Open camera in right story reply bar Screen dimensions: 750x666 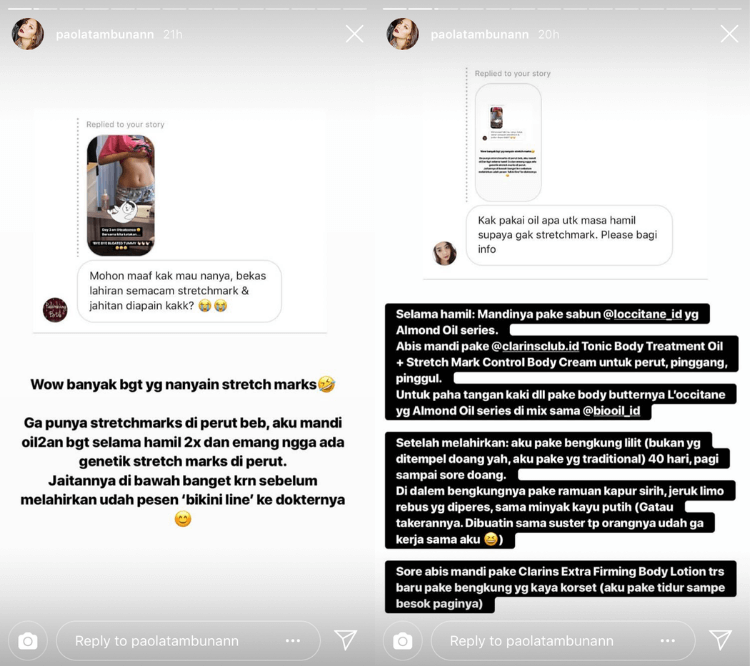(403, 641)
